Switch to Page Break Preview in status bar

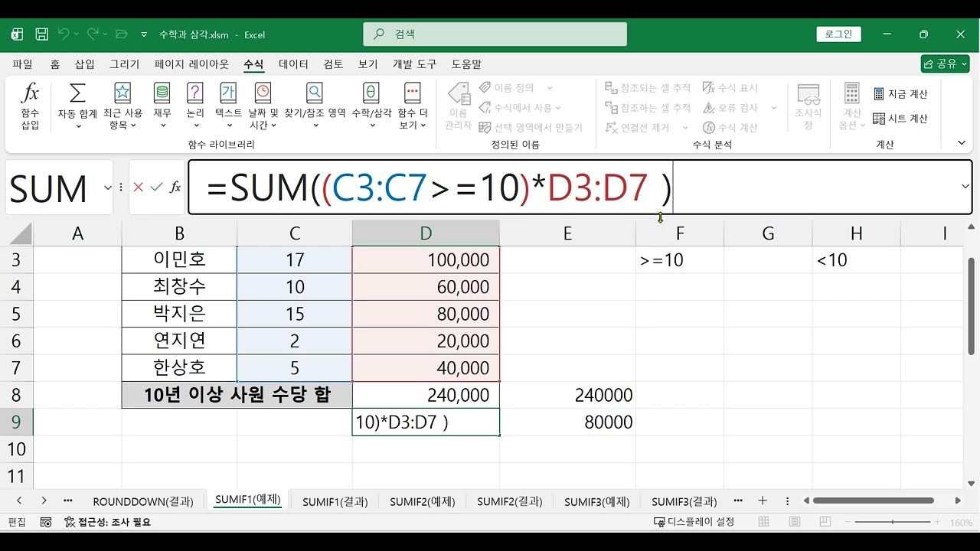(825, 522)
